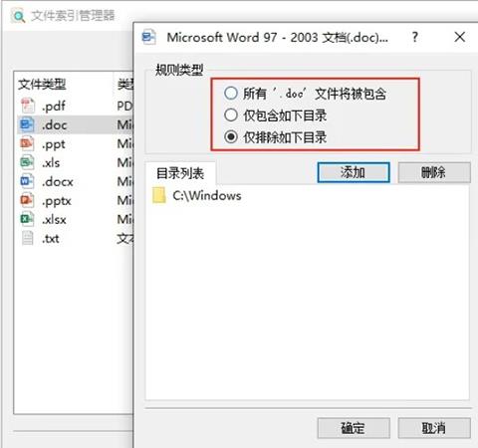The image size is (478, 448).
Task: Click the 文件索引管理器 magnifier icon
Action: 18,16
